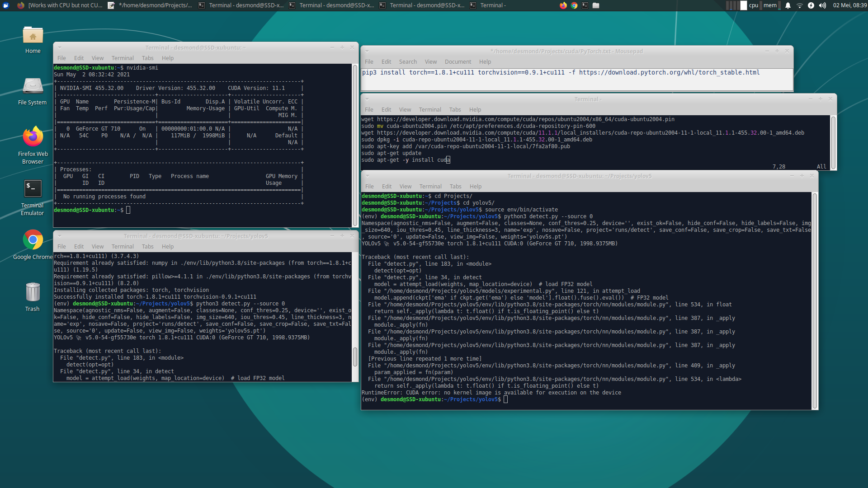Open the window menu of the yolov5 terminal

click(368, 176)
